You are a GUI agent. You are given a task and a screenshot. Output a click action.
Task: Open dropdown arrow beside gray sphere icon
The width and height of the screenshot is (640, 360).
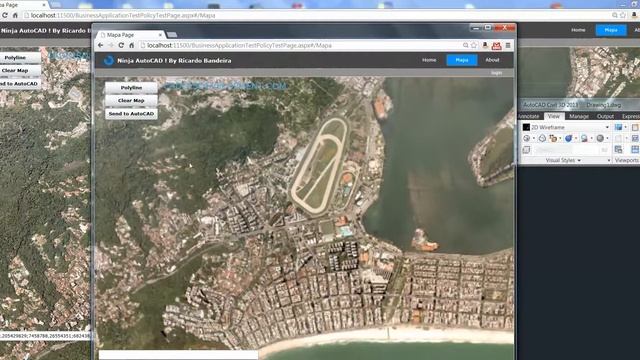[607, 138]
